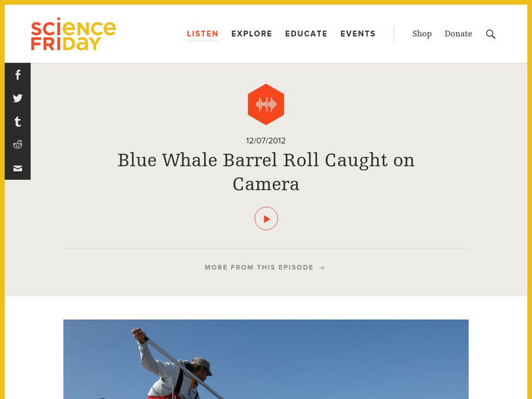
Task: Open the Explore menu
Action: [252, 34]
